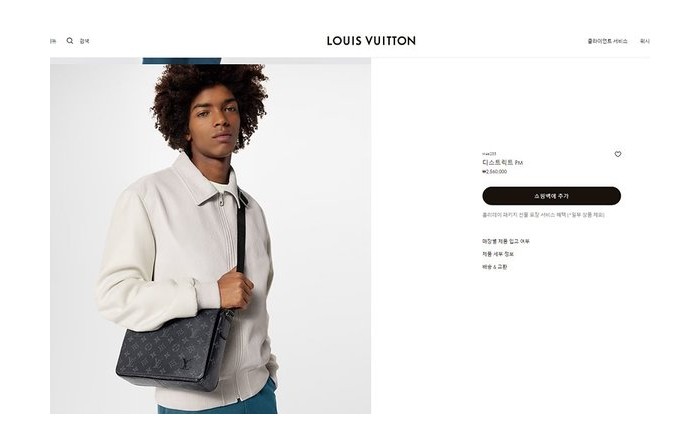
Task: Open the main product model photo
Action: (x=210, y=239)
